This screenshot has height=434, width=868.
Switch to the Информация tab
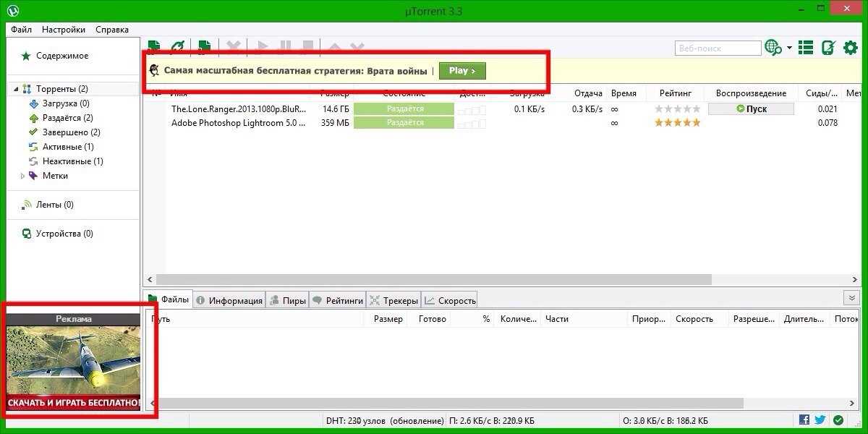tap(229, 300)
